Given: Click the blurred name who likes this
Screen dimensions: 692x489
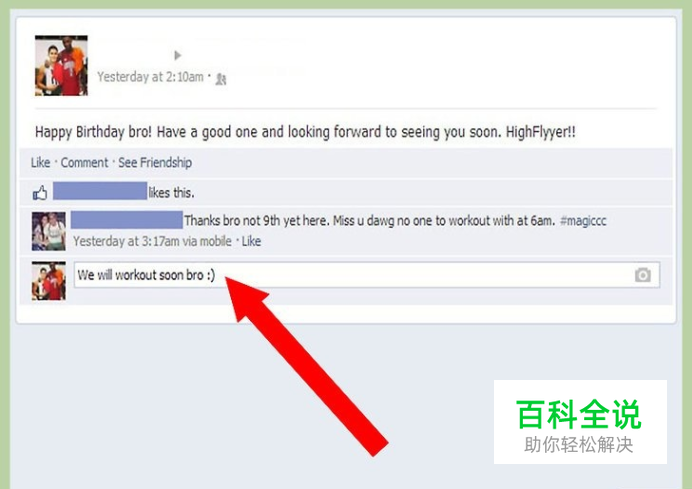Looking at the screenshot, I should click(100, 191).
